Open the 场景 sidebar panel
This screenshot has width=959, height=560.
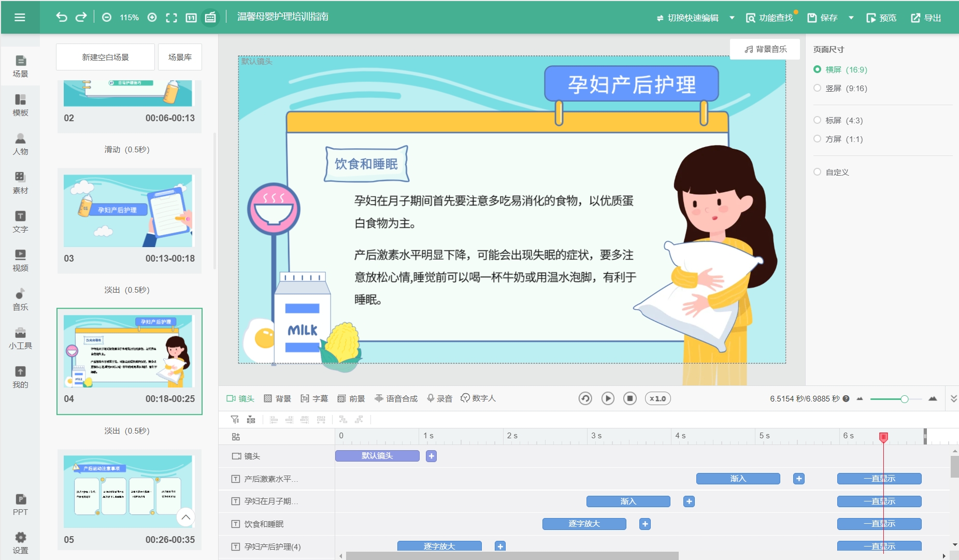click(x=20, y=66)
